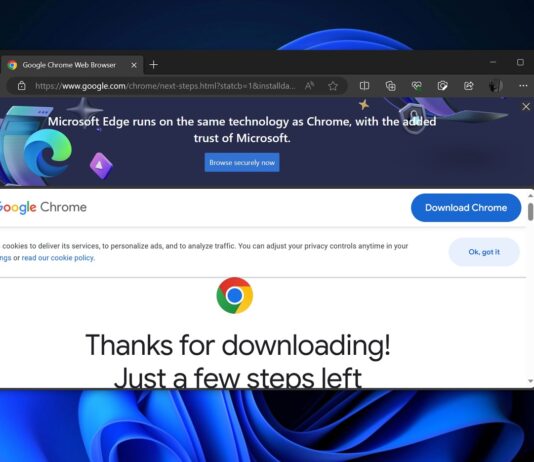
Task: Click scrollbar up arrow
Action: (x=530, y=196)
